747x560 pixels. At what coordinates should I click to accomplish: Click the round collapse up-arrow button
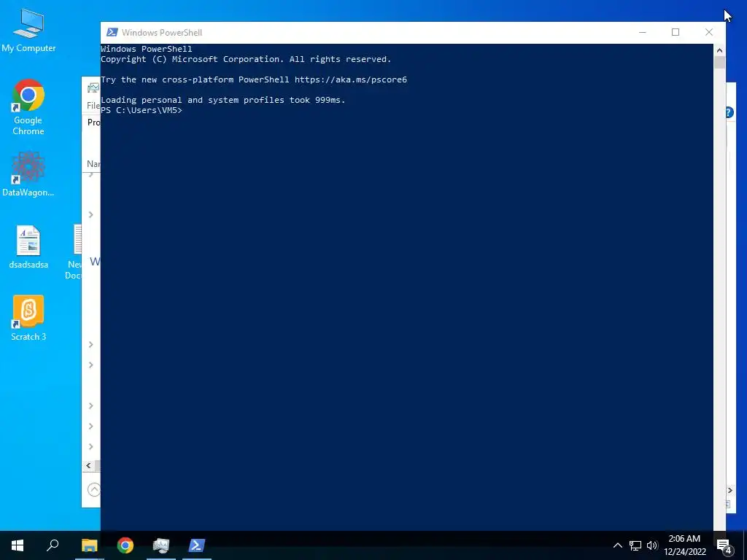[94, 489]
